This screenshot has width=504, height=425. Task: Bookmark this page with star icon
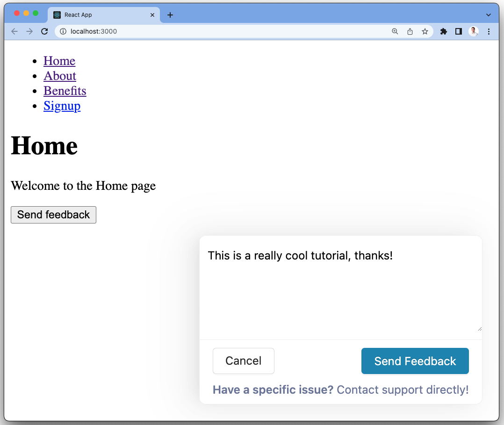click(x=425, y=31)
